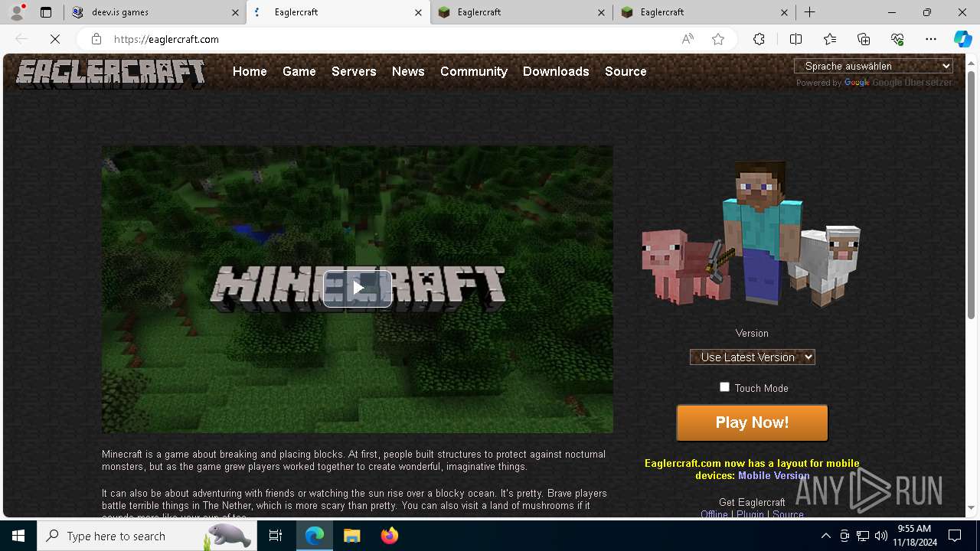Click the scrollbar down arrow
The width and height of the screenshot is (980, 551).
point(971,508)
